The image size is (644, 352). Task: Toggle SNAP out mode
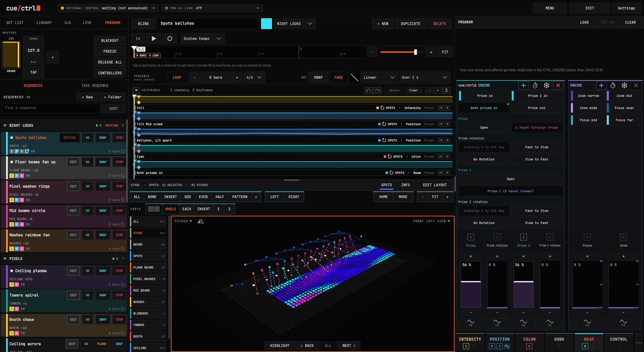click(318, 78)
